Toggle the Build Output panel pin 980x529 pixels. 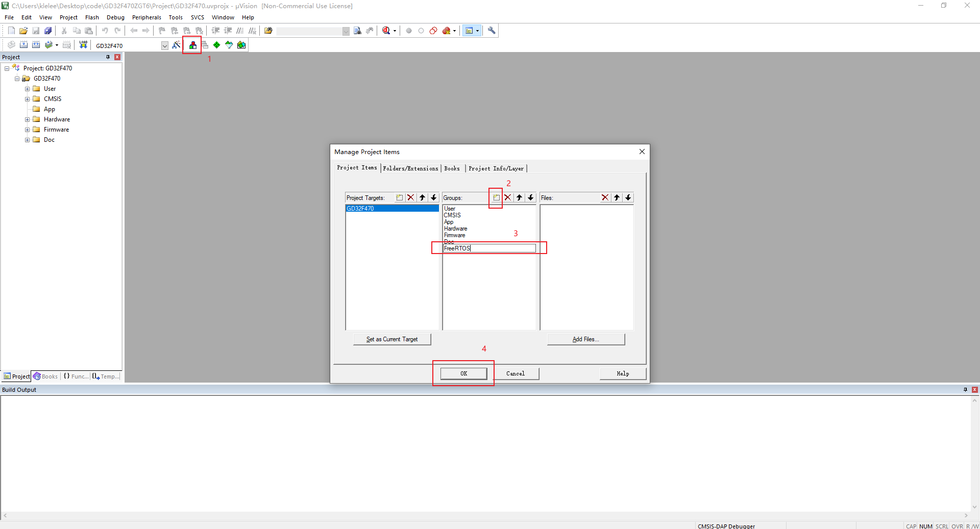965,390
